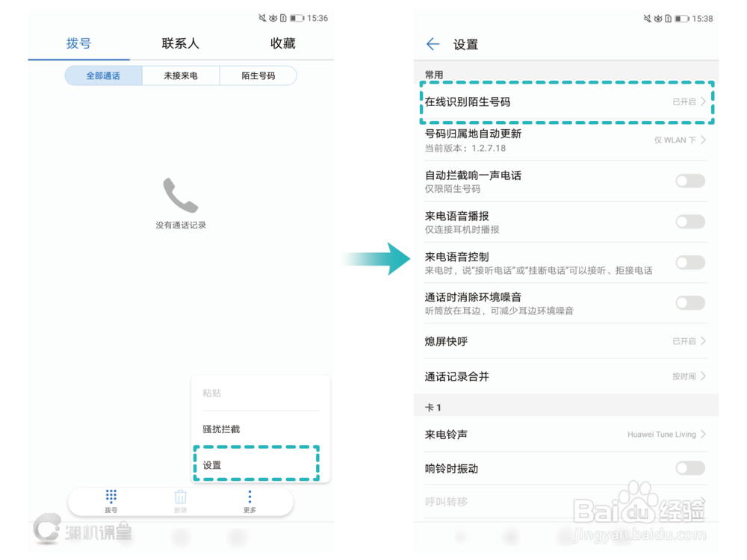
Task: Open screen-off quick call chevron
Action: (703, 341)
